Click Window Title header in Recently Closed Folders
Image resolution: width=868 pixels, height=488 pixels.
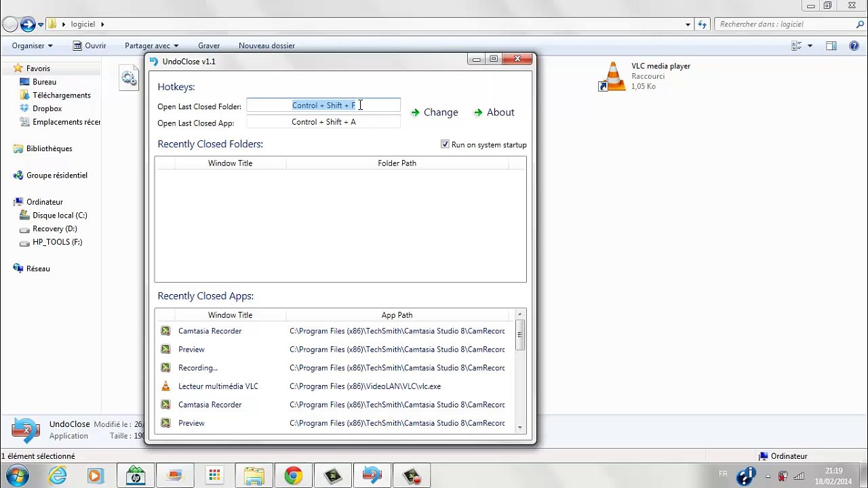coord(230,163)
